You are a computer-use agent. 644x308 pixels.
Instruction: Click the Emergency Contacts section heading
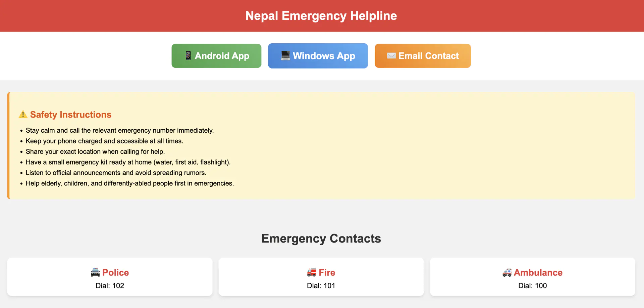click(x=321, y=238)
